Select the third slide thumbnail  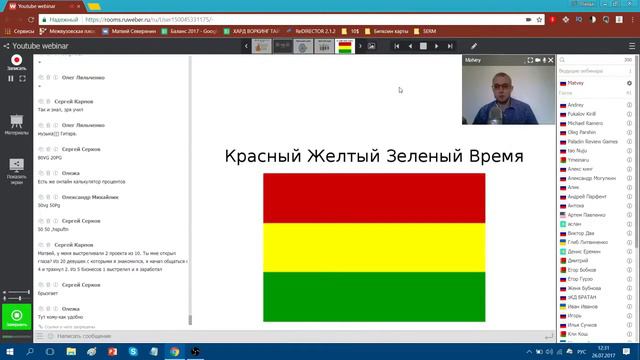point(303,46)
